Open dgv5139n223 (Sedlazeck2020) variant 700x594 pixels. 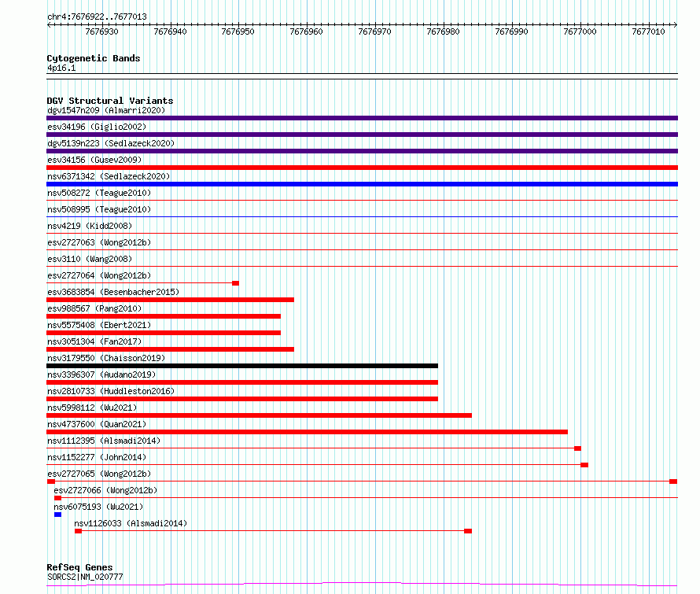coord(111,143)
